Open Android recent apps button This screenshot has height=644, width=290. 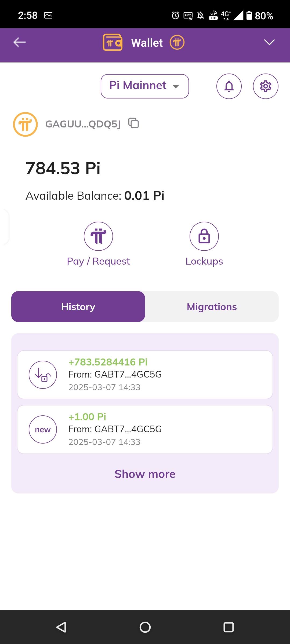coord(229,627)
